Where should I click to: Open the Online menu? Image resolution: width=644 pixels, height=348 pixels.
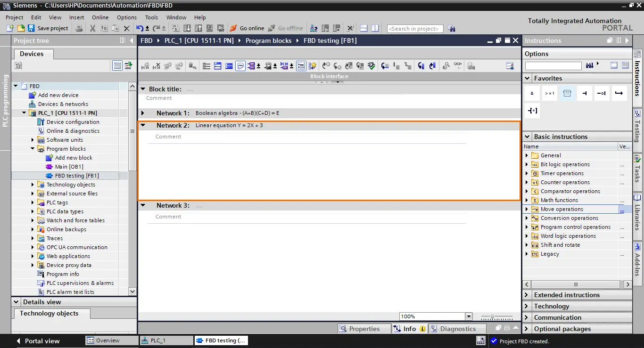click(x=100, y=17)
